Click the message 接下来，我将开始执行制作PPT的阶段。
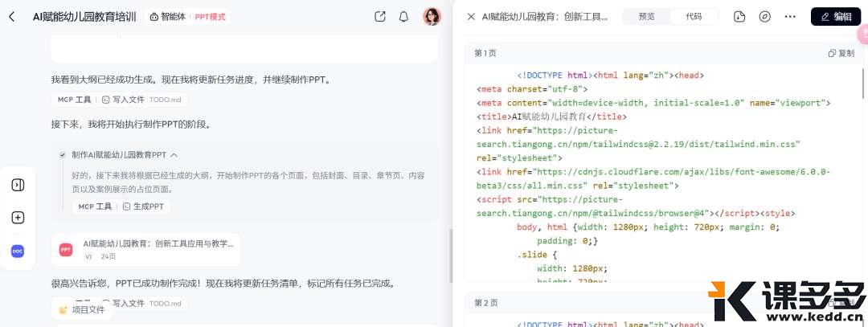Screen dimensions: 868x327 pos(131,125)
